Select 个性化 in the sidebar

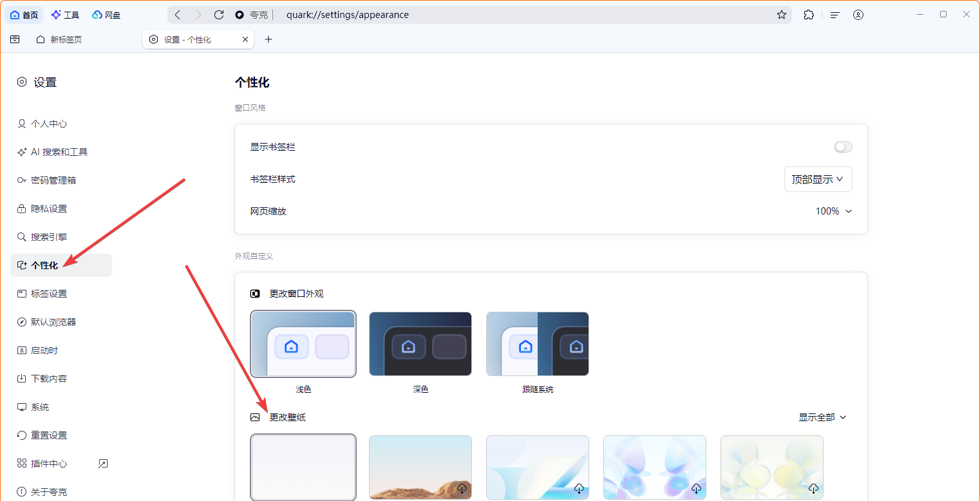[61, 265]
